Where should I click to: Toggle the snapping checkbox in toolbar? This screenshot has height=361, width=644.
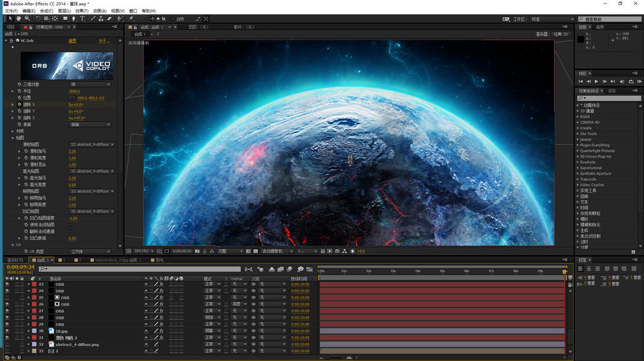pos(173,19)
